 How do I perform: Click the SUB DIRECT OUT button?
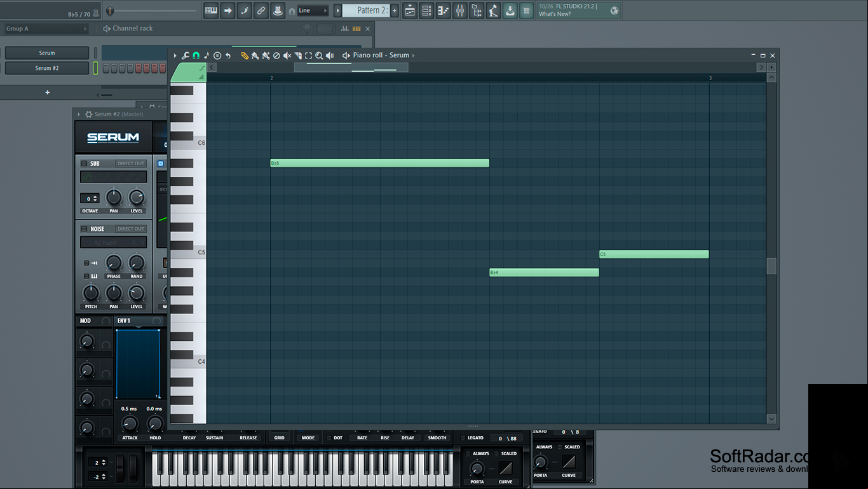[x=131, y=163]
